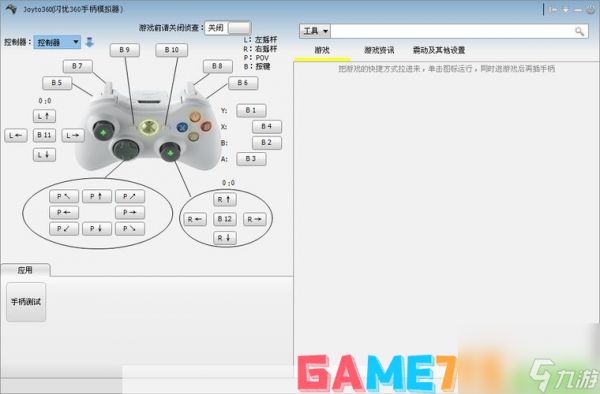This screenshot has width=600, height=394.
Task: Set the A button mapping B 3
Action: coord(251,159)
